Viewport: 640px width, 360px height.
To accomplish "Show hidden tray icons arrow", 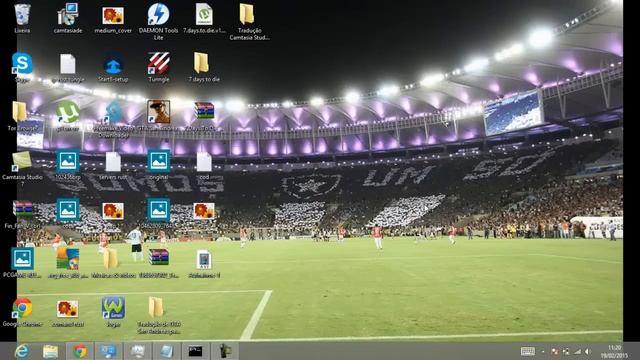I will point(543,351).
